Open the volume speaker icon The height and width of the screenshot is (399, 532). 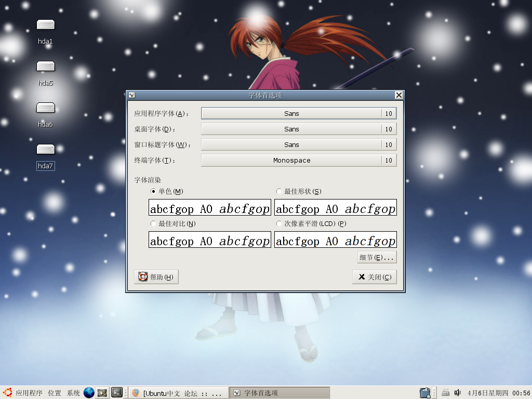point(458,393)
